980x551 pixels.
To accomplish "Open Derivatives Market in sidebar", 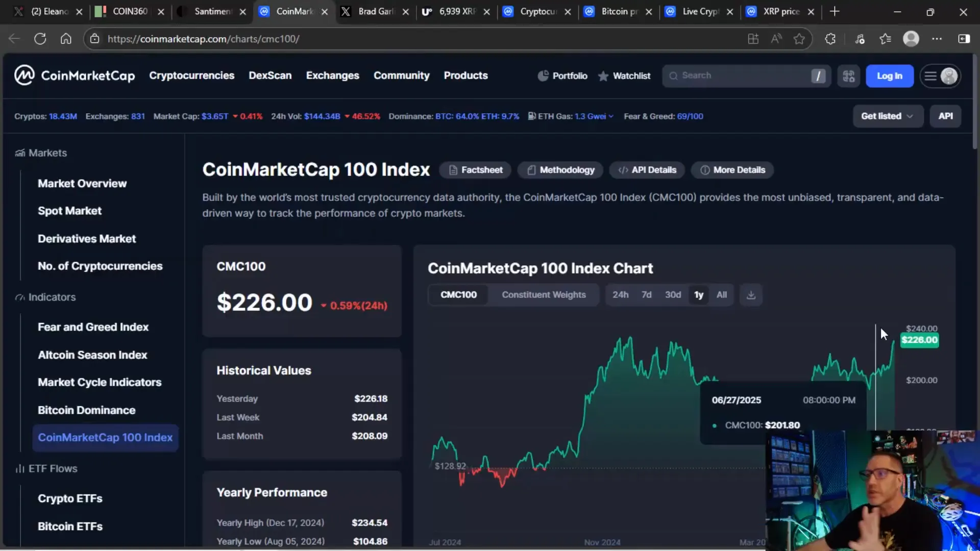I will [87, 239].
